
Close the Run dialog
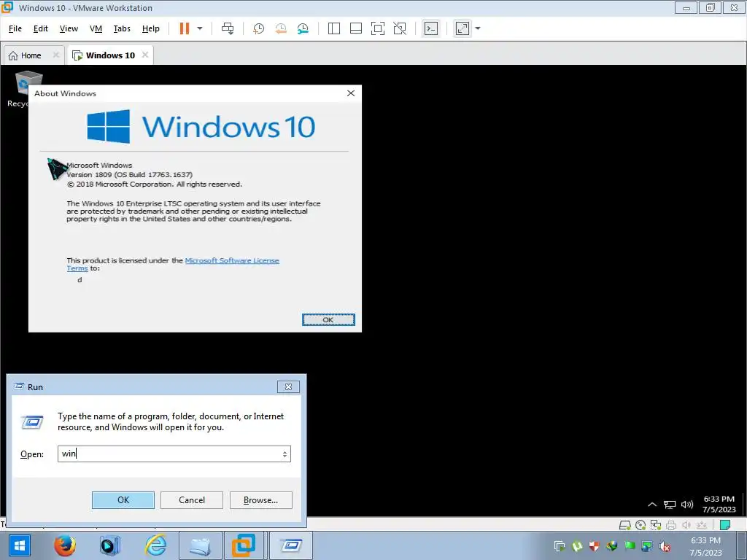coord(288,386)
